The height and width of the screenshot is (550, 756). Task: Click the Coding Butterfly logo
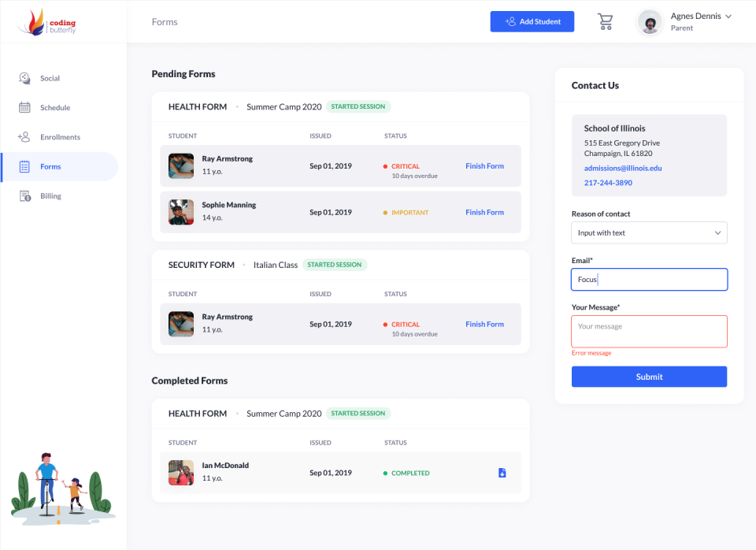click(x=44, y=21)
